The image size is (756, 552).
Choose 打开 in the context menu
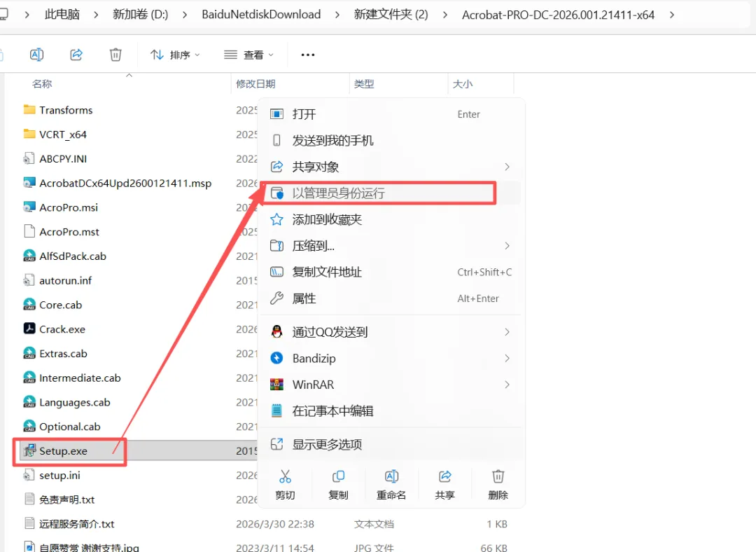point(391,114)
